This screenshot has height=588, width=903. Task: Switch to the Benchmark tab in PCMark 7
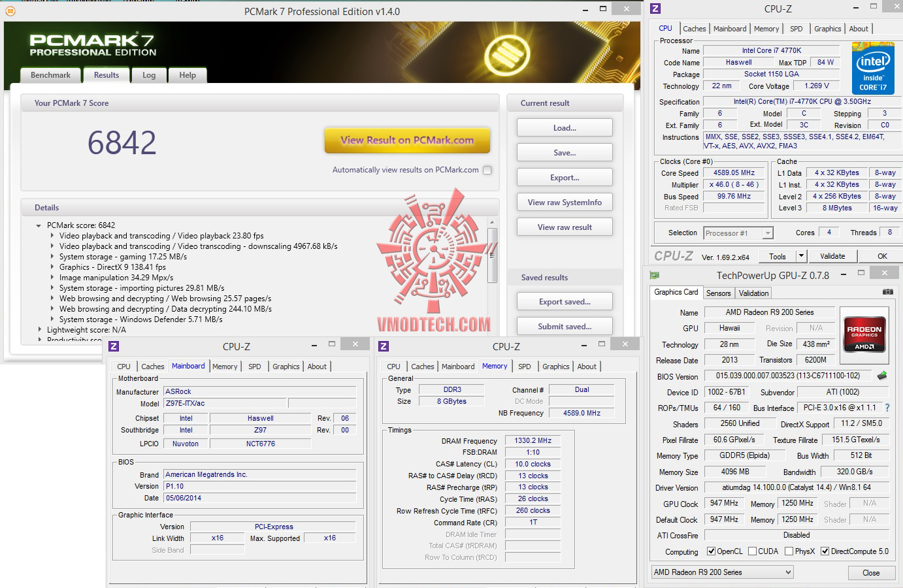[50, 75]
